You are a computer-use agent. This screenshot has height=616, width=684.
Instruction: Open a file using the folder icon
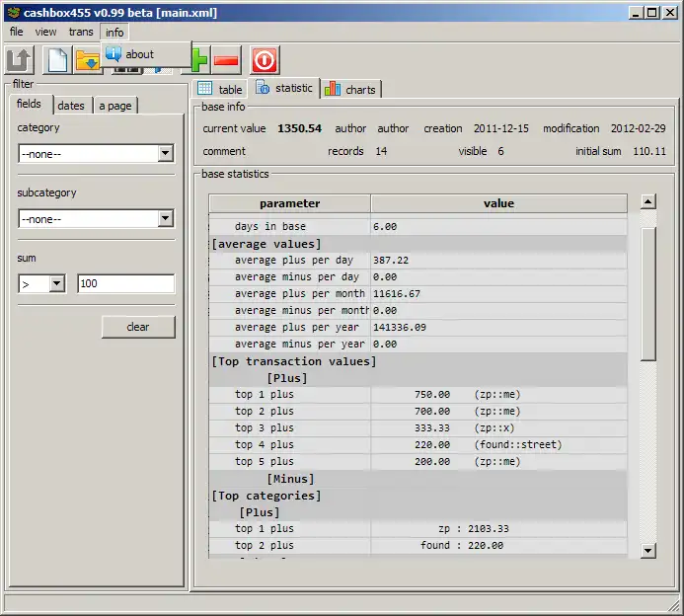pyautogui.click(x=87, y=60)
